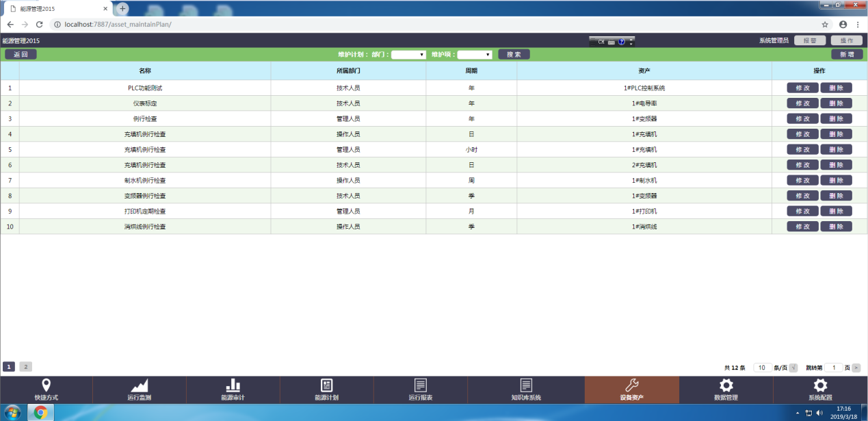Click the jump-to-page number field
The height and width of the screenshot is (421, 868).
pyautogui.click(x=833, y=368)
